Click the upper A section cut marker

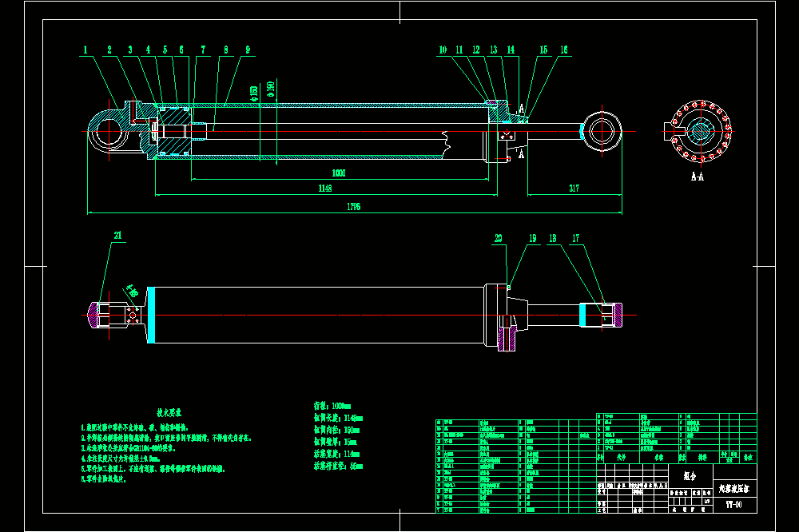point(521,109)
